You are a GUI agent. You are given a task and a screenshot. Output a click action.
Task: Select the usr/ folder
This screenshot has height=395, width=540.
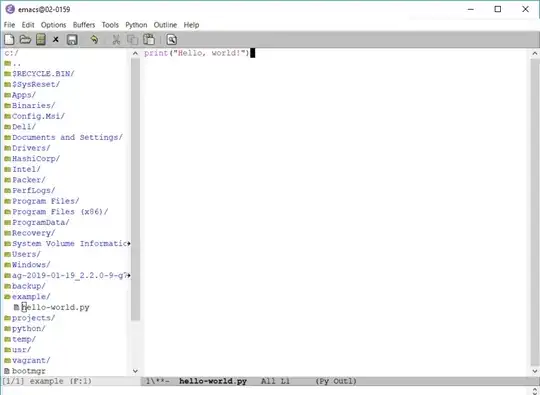[18, 350]
